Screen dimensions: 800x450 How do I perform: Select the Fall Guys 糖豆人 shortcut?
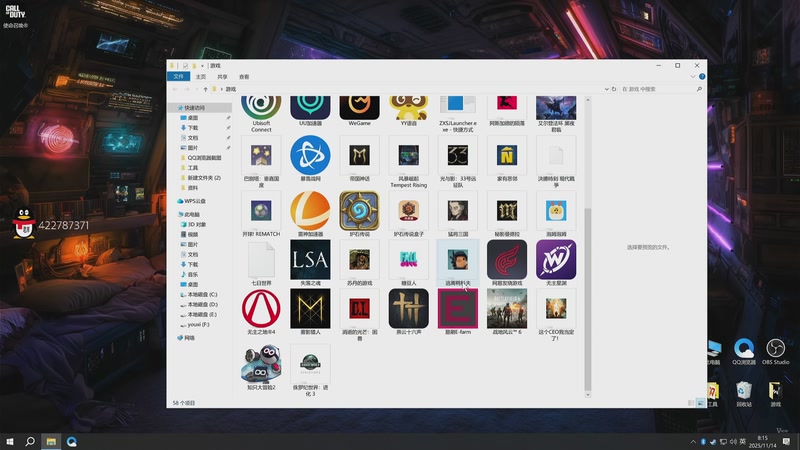(x=408, y=260)
